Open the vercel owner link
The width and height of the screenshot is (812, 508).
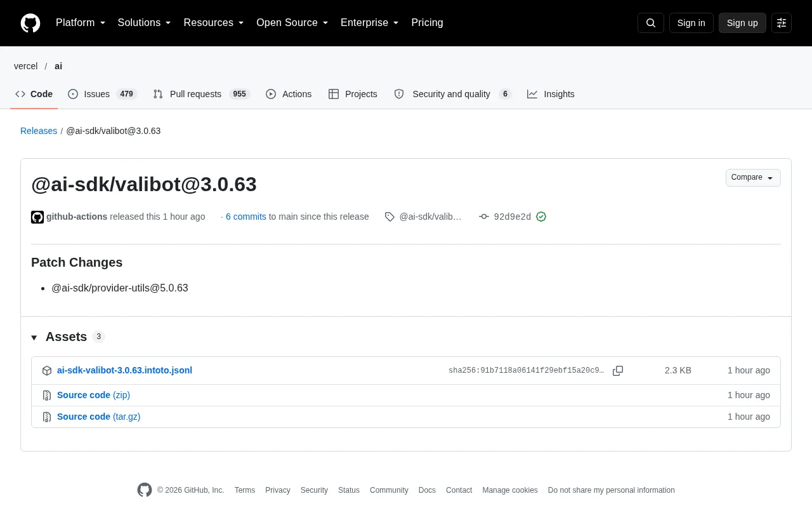click(26, 66)
